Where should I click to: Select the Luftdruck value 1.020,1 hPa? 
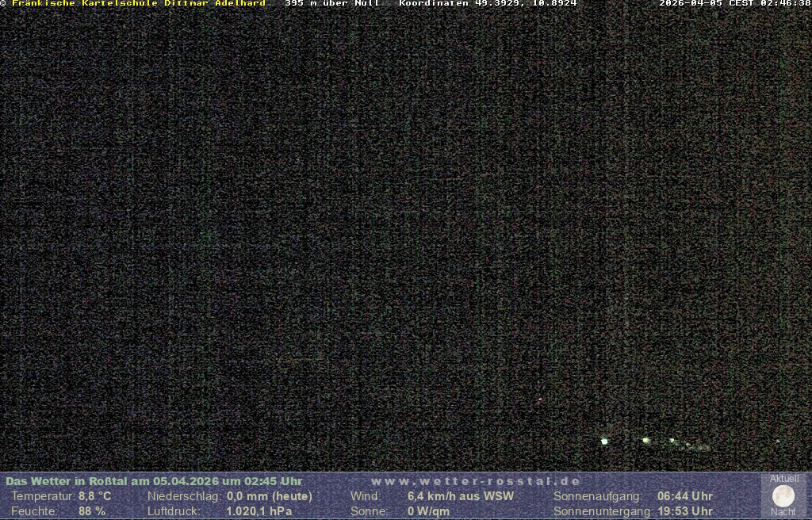[259, 511]
